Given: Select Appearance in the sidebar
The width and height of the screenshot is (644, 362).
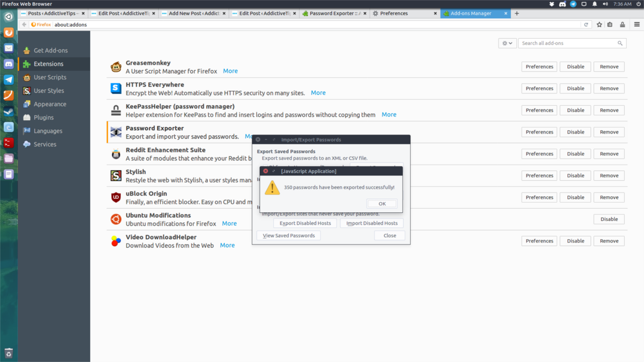Looking at the screenshot, I should click(54, 104).
